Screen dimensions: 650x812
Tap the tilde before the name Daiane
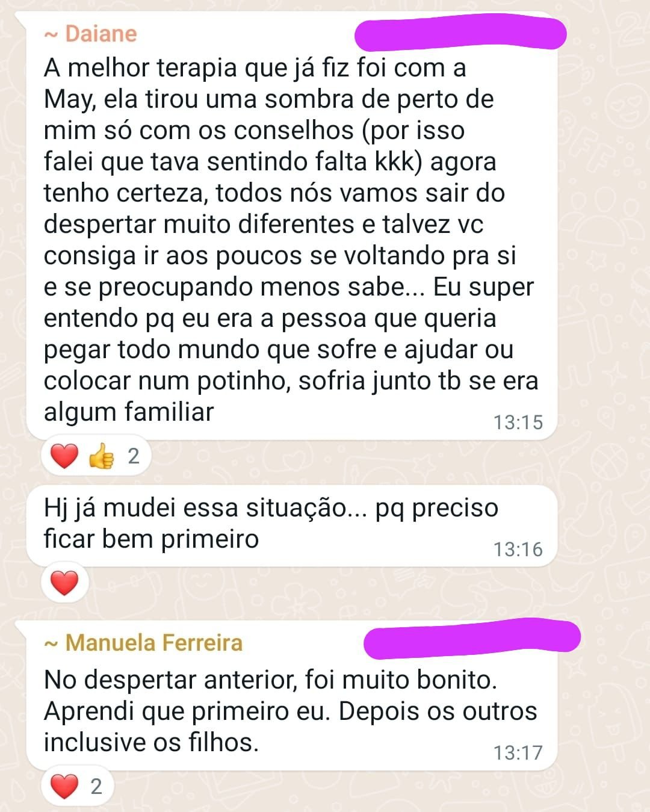click(x=51, y=35)
